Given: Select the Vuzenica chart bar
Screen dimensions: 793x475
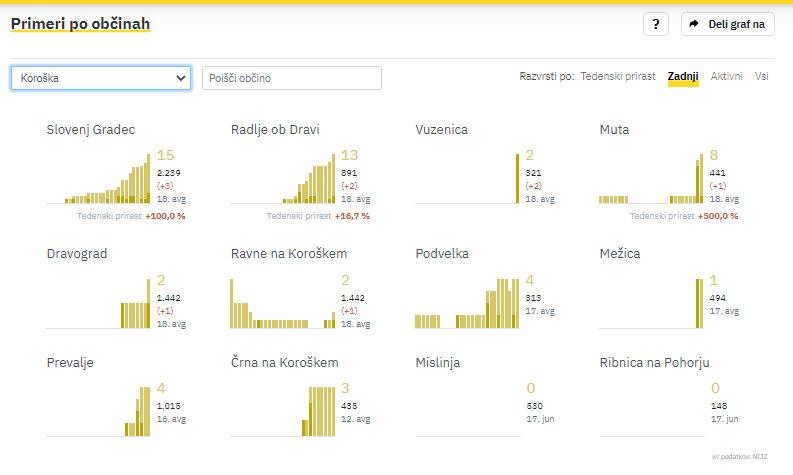Looking at the screenshot, I should tap(518, 180).
